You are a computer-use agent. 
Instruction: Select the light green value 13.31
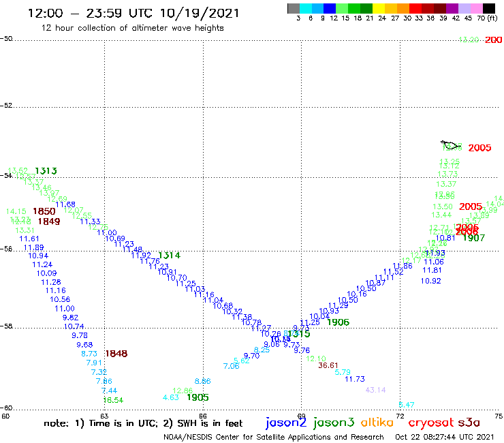tap(25, 230)
